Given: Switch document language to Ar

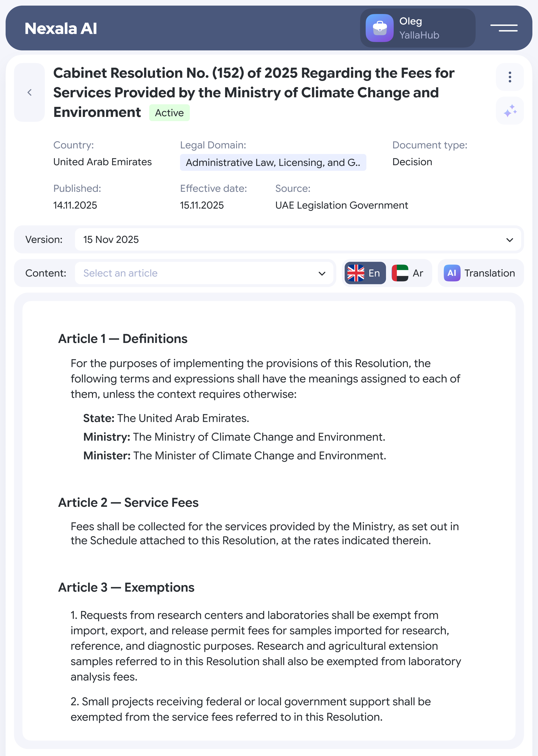Looking at the screenshot, I should point(418,273).
